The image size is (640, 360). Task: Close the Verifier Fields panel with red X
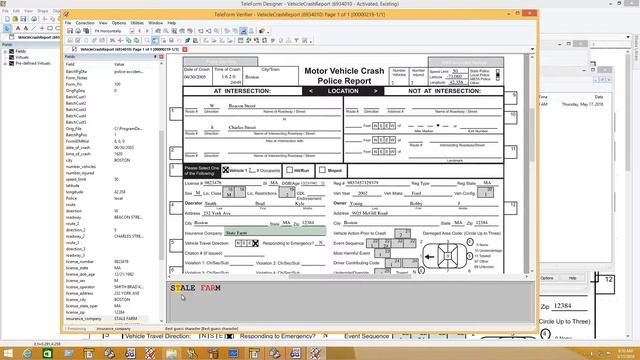pos(161,57)
